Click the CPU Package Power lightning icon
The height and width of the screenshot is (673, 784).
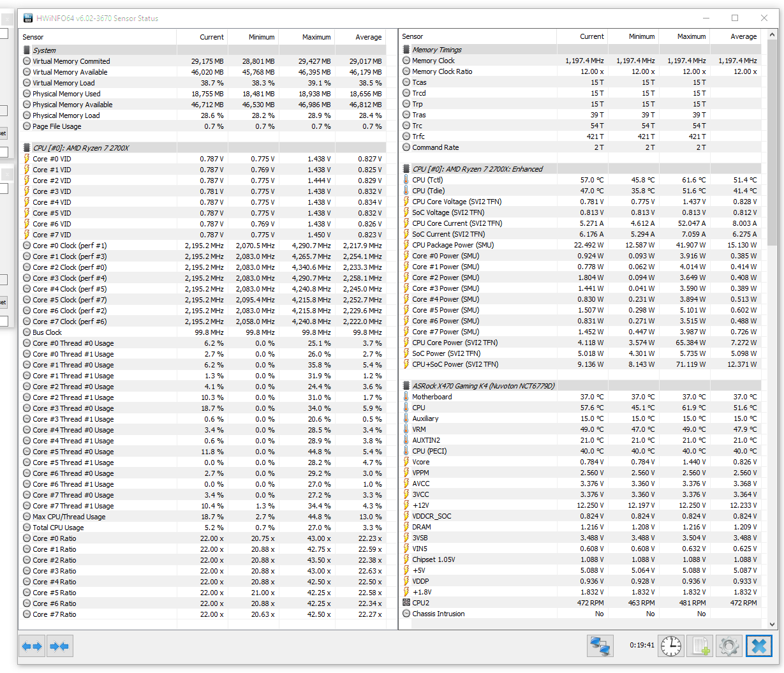point(406,245)
